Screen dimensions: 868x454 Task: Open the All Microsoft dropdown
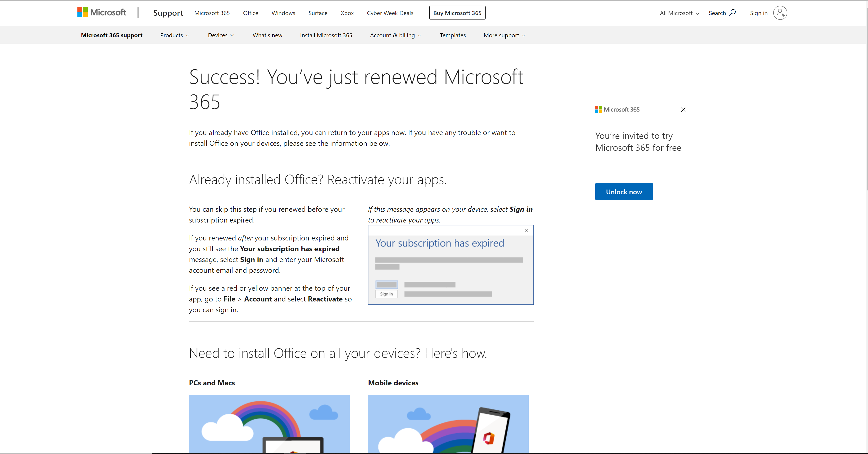tap(679, 13)
